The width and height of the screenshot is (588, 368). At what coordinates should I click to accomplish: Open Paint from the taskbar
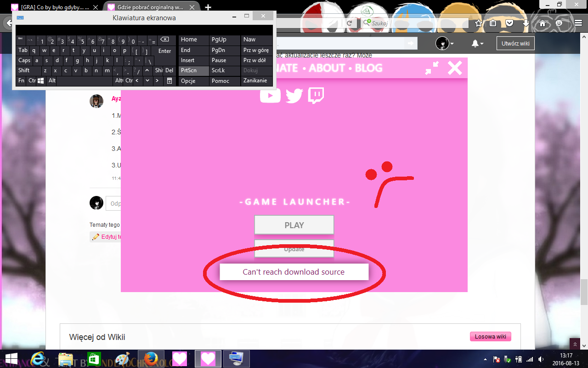point(122,359)
